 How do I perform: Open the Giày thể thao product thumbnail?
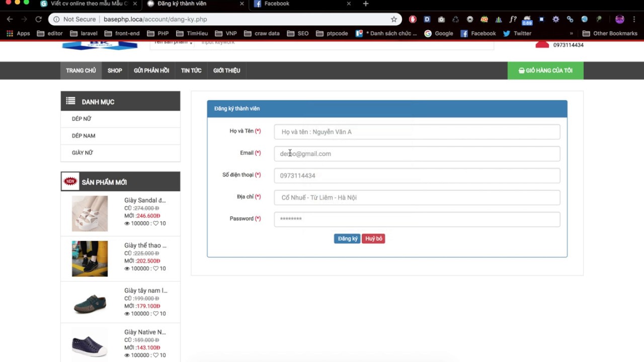point(90,258)
